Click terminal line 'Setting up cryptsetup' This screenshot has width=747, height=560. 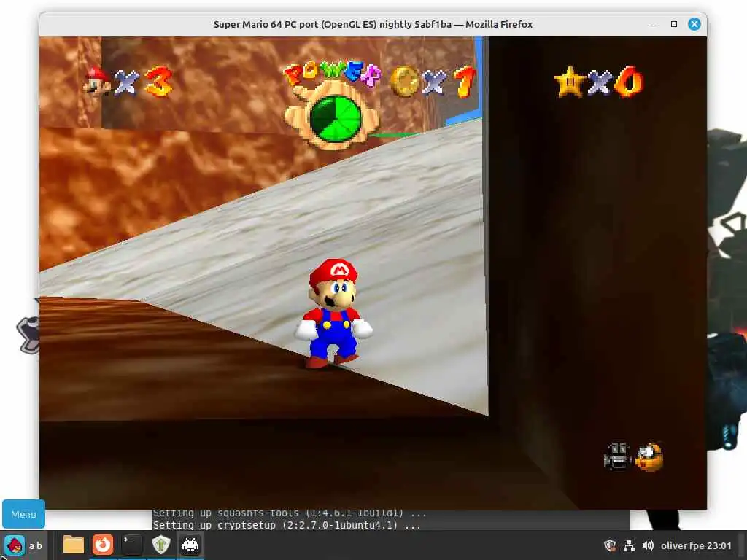click(x=286, y=525)
